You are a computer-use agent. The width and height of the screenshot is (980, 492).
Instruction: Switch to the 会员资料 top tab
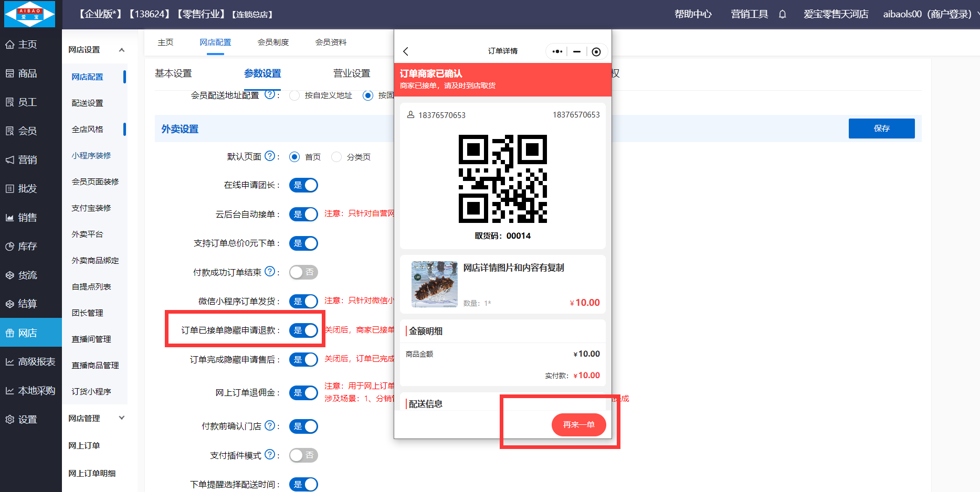click(x=331, y=42)
